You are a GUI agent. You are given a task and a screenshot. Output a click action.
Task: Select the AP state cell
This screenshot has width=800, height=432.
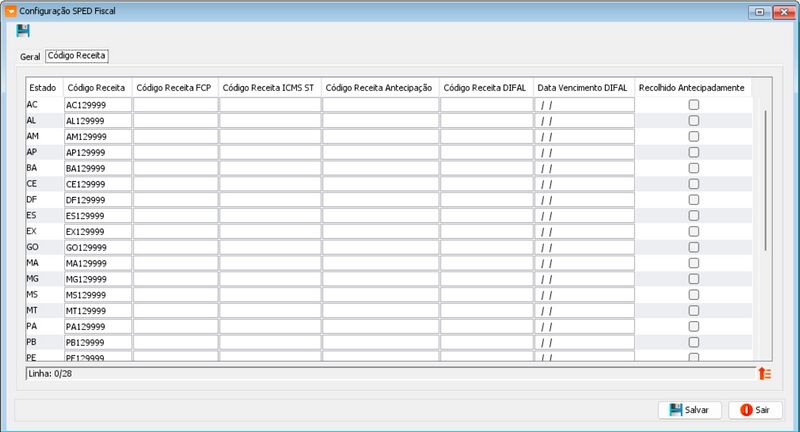[44, 152]
